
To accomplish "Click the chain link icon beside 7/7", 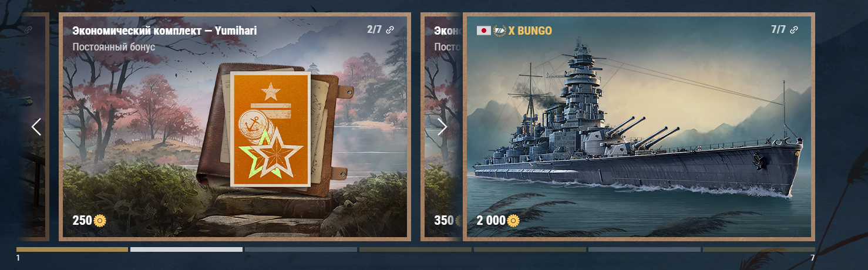I will tap(794, 30).
